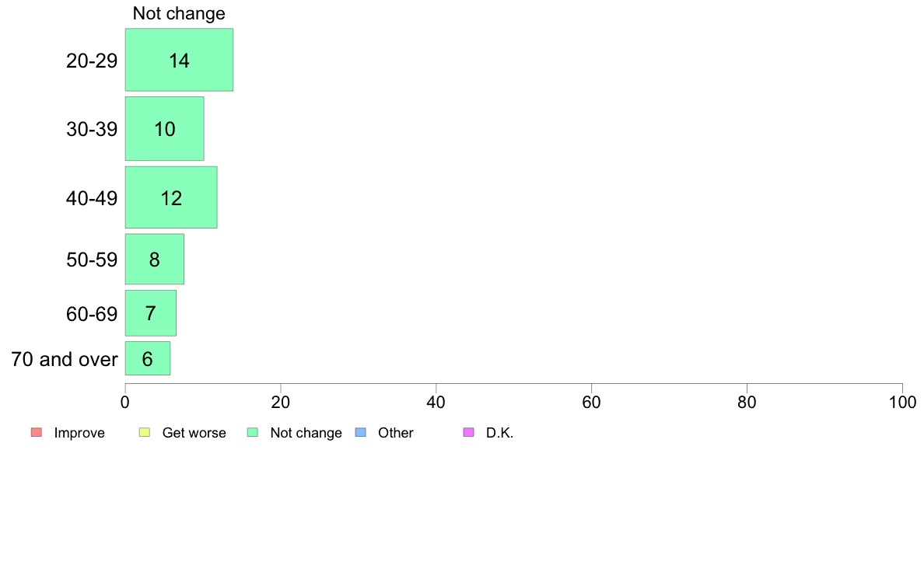The image size is (924, 572).
Task: Click the Other legend blue swatch
Action: tap(361, 432)
